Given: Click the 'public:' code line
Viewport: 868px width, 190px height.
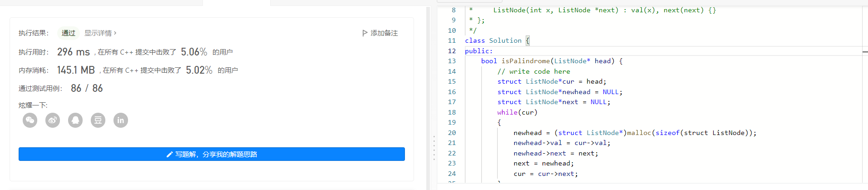Looking at the screenshot, I should pos(479,51).
